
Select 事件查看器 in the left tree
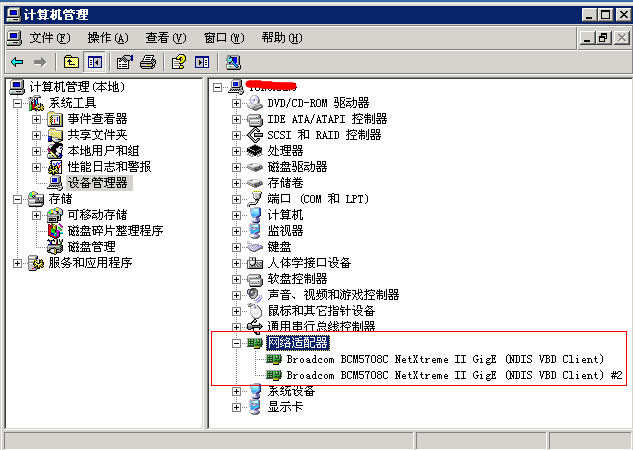coord(97,119)
